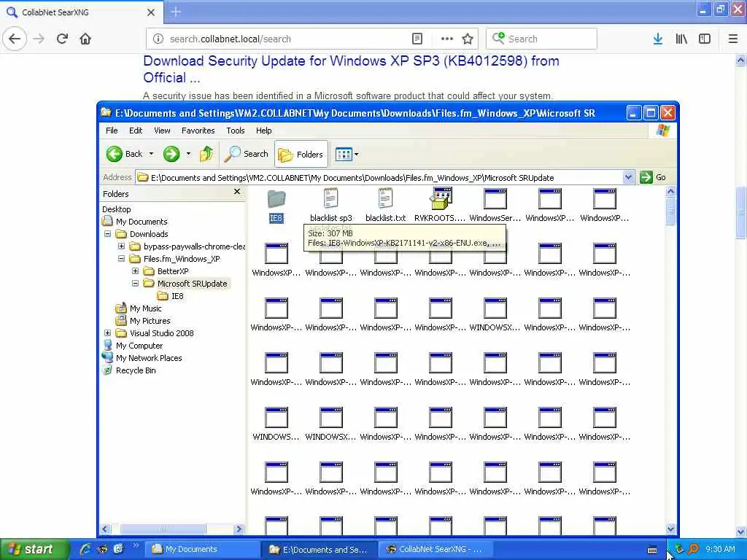Open the Help menu
The width and height of the screenshot is (747, 560).
click(x=263, y=131)
